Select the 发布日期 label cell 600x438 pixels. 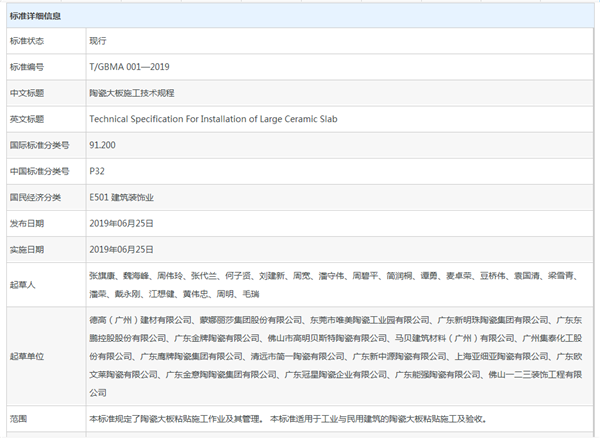pos(46,223)
